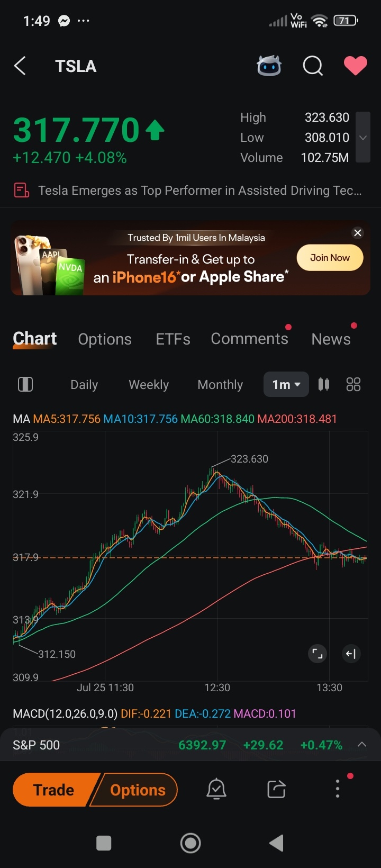Expand chart to fullscreen
Viewport: 381px width, 868px height.
tap(317, 654)
